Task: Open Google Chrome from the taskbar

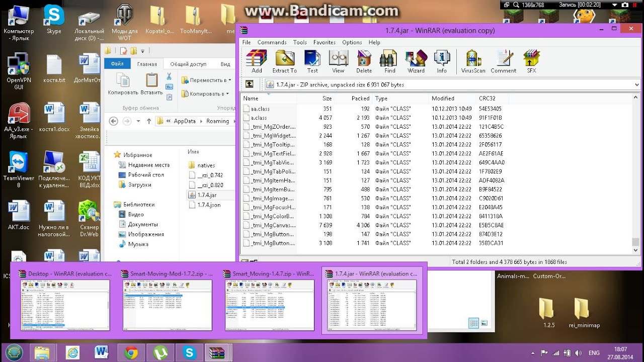Action: click(x=131, y=352)
